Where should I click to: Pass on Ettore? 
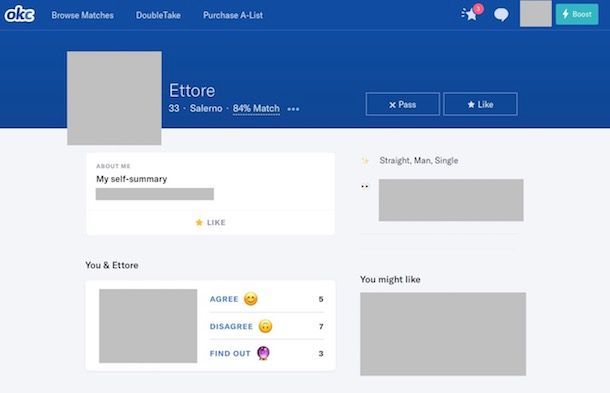[x=403, y=104]
